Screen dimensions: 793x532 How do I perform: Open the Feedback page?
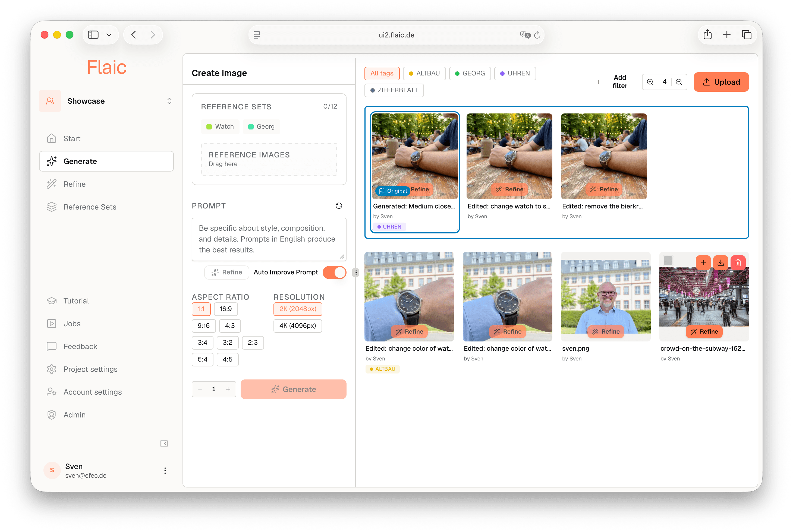click(x=106, y=346)
